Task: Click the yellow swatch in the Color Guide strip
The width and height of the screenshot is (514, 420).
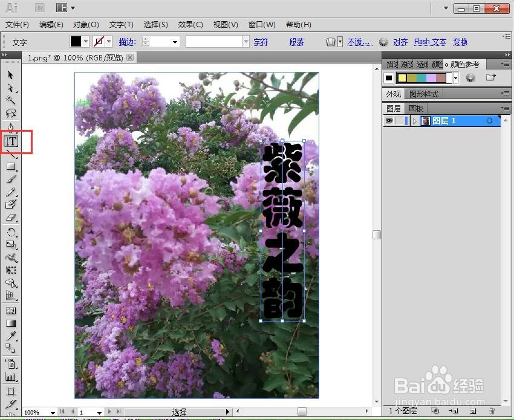Action: (x=402, y=77)
